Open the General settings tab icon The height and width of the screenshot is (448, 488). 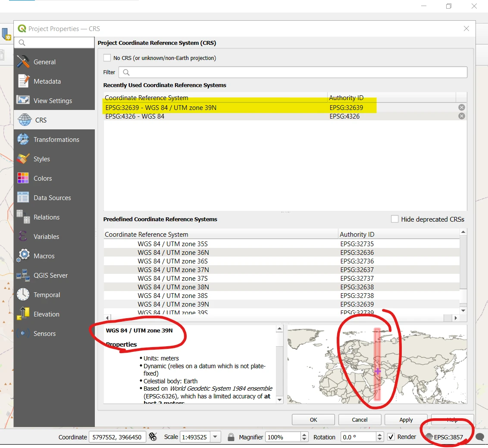click(x=23, y=62)
